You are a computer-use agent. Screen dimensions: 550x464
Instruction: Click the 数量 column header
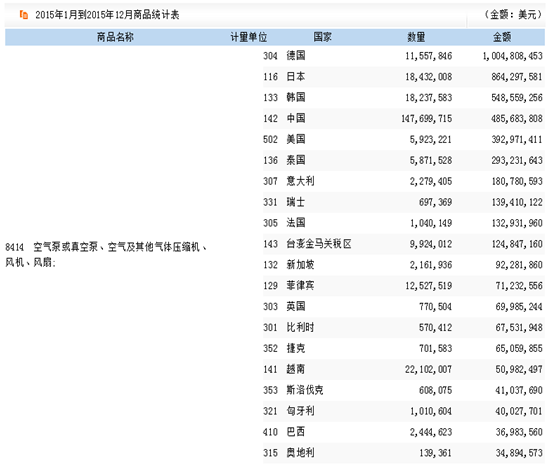click(x=416, y=37)
